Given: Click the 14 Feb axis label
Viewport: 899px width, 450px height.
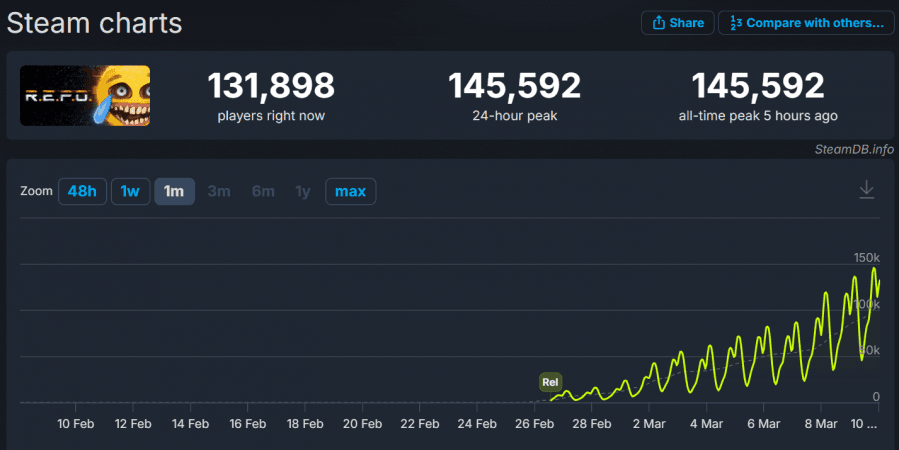Looking at the screenshot, I should [190, 424].
